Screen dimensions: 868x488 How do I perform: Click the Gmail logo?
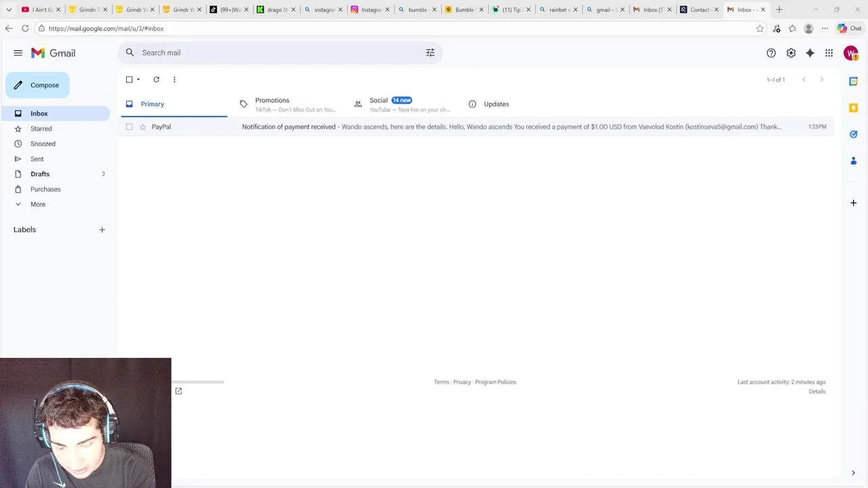click(x=53, y=53)
